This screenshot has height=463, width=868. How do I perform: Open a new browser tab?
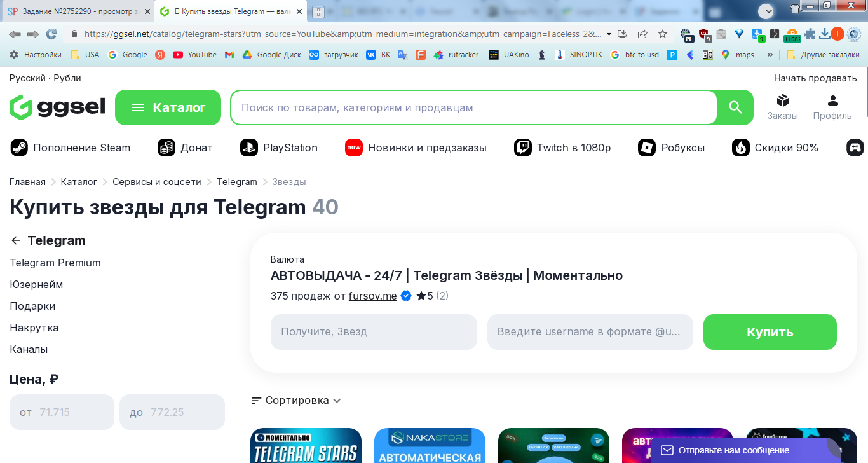[x=318, y=12]
